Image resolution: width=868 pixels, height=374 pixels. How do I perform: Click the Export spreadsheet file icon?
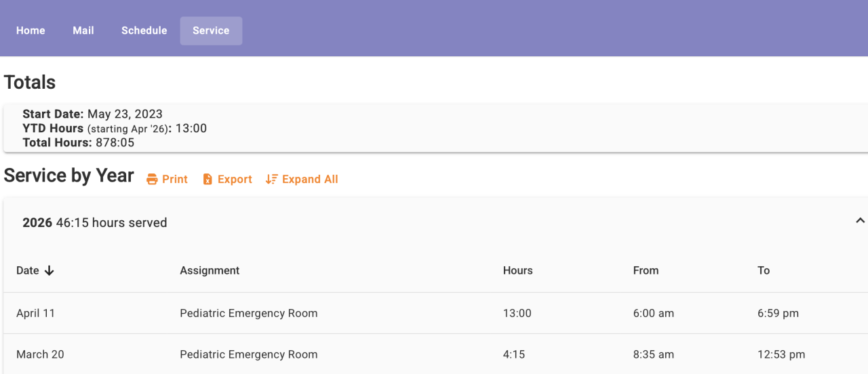tap(208, 180)
